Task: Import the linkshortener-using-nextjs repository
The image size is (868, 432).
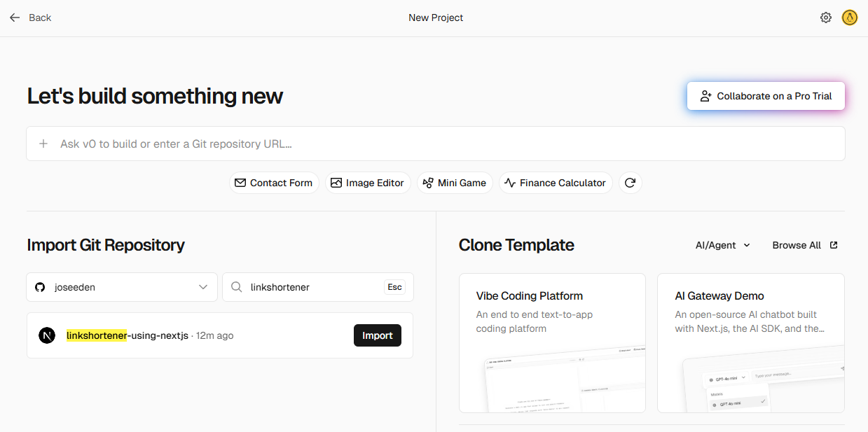Action: tap(378, 335)
